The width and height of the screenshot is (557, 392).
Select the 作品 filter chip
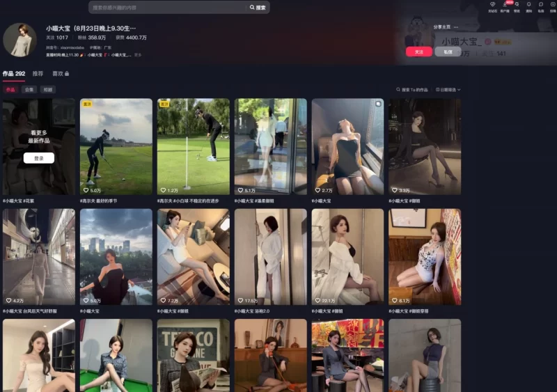tap(10, 90)
